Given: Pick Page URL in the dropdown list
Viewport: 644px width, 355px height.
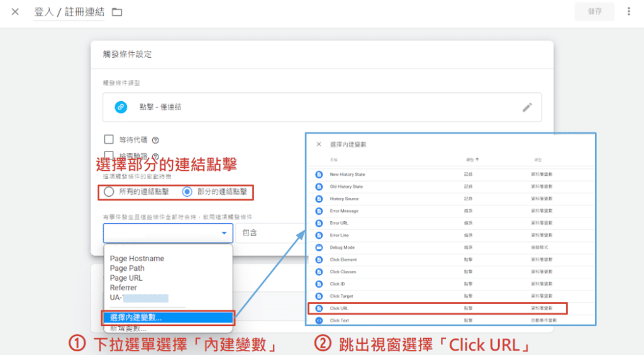Looking at the screenshot, I should tap(126, 278).
